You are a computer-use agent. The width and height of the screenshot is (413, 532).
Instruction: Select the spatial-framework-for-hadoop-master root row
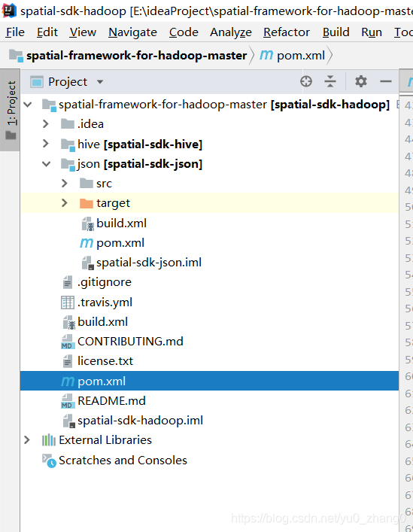210,105
